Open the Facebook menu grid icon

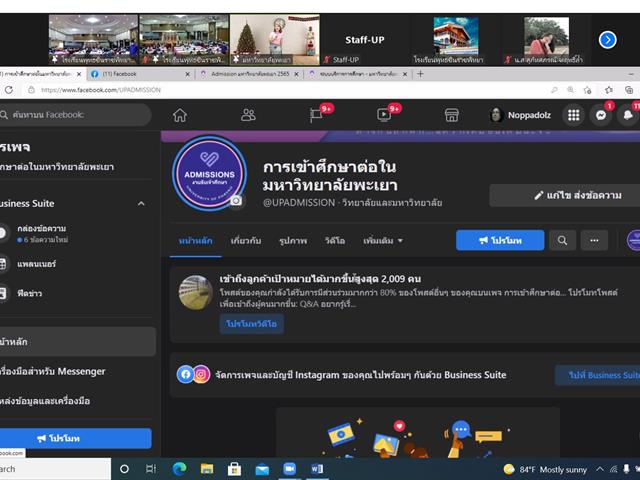[573, 116]
